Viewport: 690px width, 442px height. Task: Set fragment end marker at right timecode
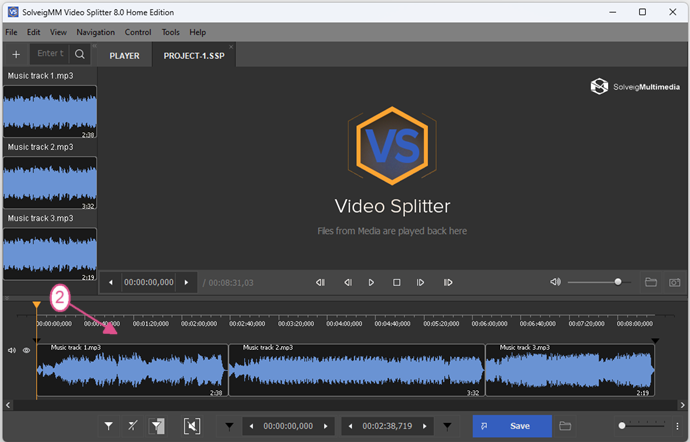coord(447,426)
